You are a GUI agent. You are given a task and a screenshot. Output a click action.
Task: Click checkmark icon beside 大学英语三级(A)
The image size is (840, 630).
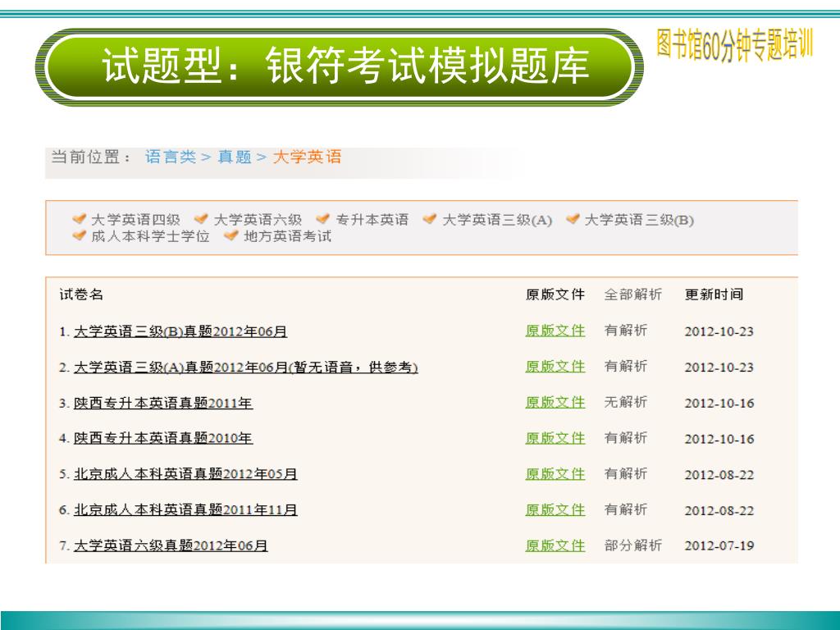(x=430, y=218)
